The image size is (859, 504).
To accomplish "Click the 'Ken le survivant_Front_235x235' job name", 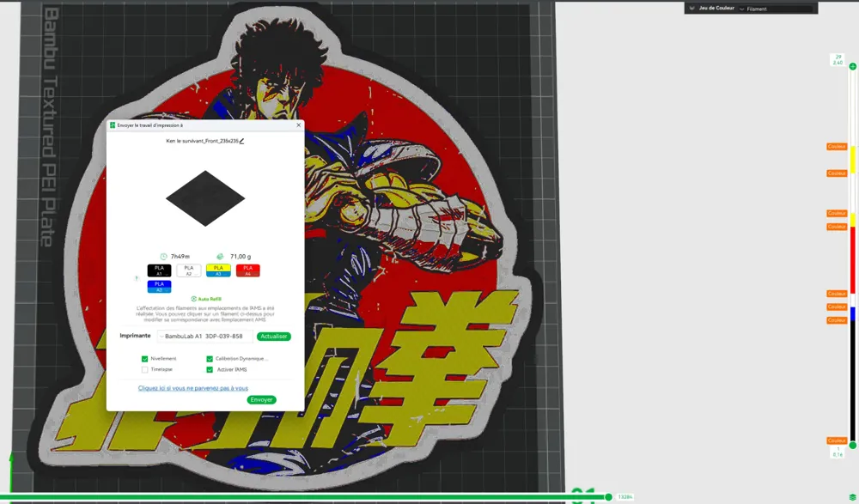I will click(202, 141).
